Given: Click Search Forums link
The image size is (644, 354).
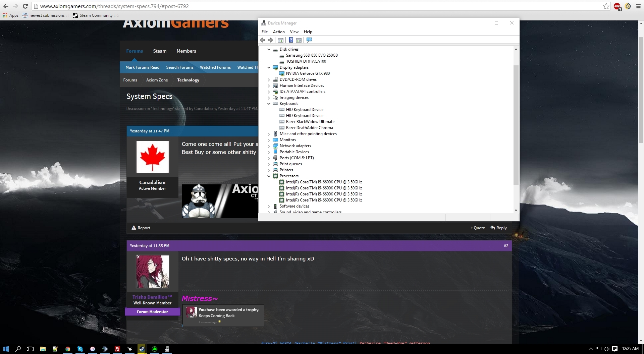Looking at the screenshot, I should click(179, 67).
